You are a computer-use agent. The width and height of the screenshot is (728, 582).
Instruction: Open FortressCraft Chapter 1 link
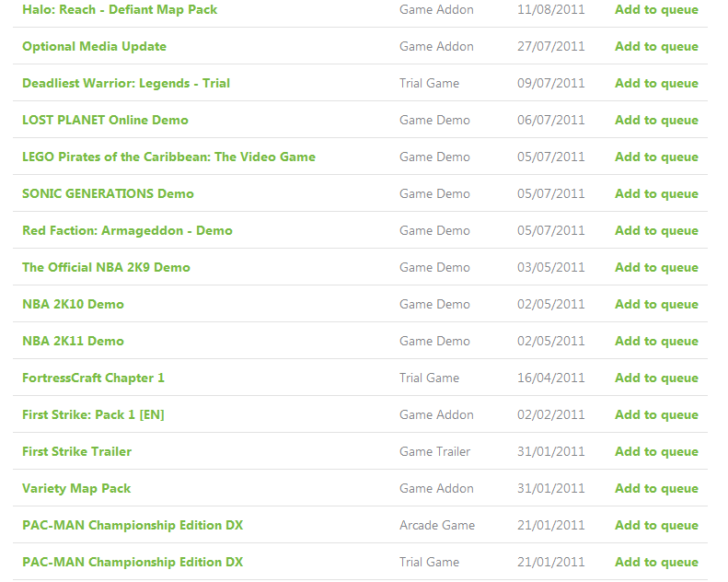[93, 378]
